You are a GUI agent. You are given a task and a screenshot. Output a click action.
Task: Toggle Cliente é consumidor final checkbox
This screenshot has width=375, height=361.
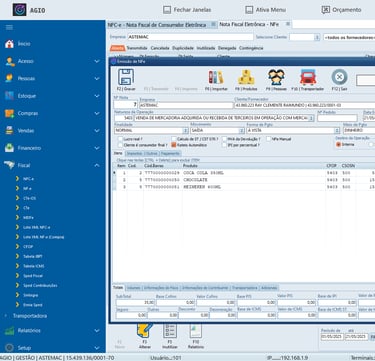[x=120, y=145]
